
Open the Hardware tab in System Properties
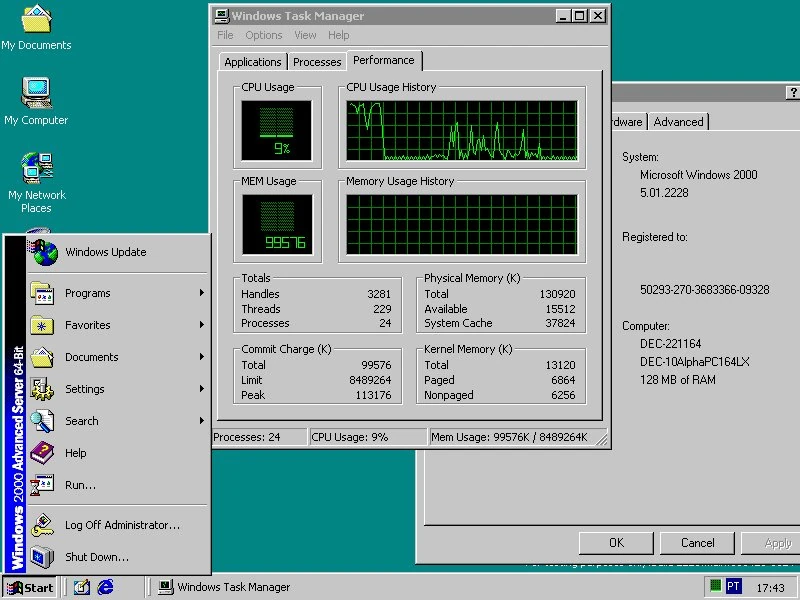point(628,122)
